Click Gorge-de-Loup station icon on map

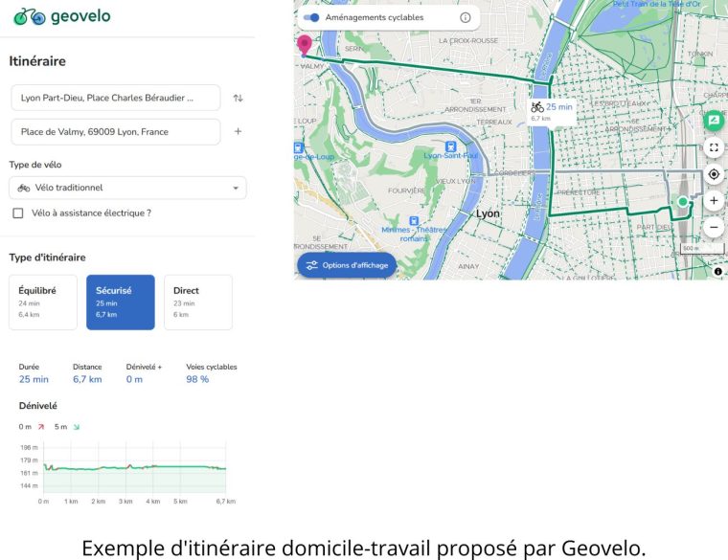(x=299, y=148)
